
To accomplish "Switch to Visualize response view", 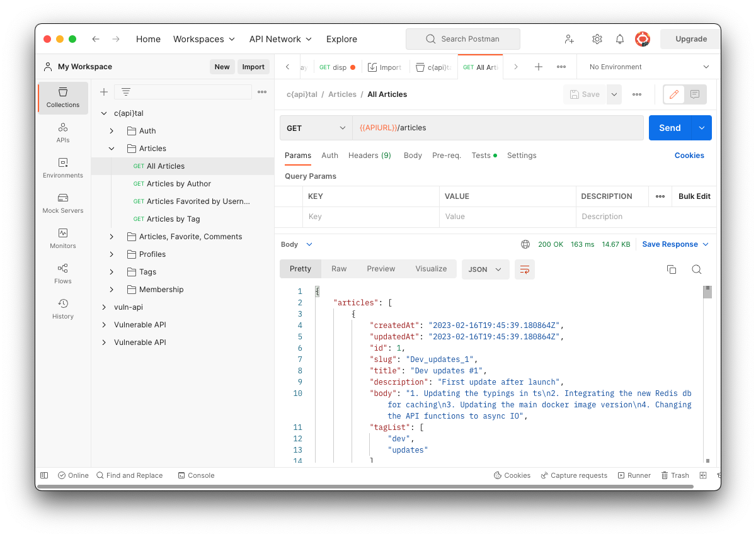I will click(431, 269).
